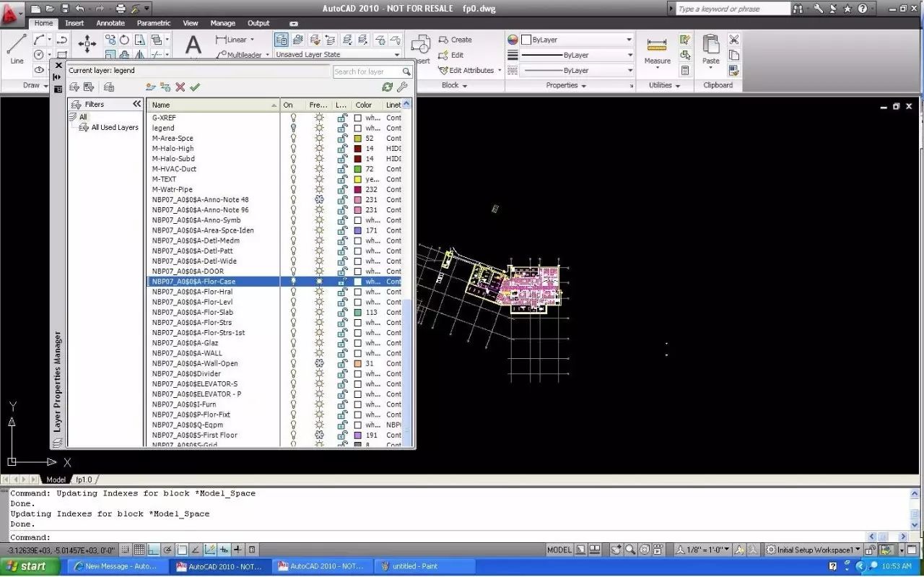Toggle Lock icon for NBP07_A0$0$A-DOOR layer

coord(343,272)
